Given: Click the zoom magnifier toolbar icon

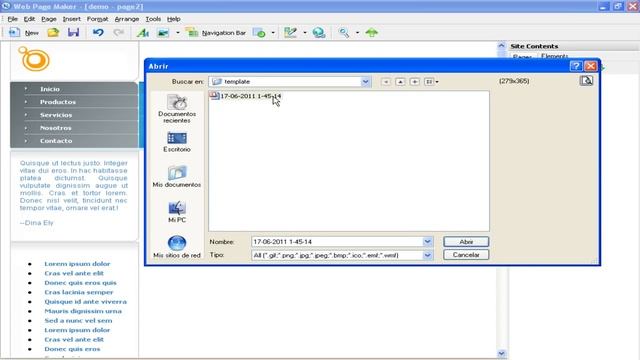Looking at the screenshot, I should click(344, 33).
